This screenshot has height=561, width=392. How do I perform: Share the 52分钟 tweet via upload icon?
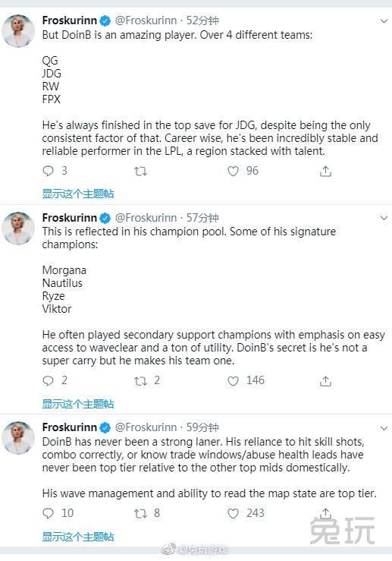325,172
